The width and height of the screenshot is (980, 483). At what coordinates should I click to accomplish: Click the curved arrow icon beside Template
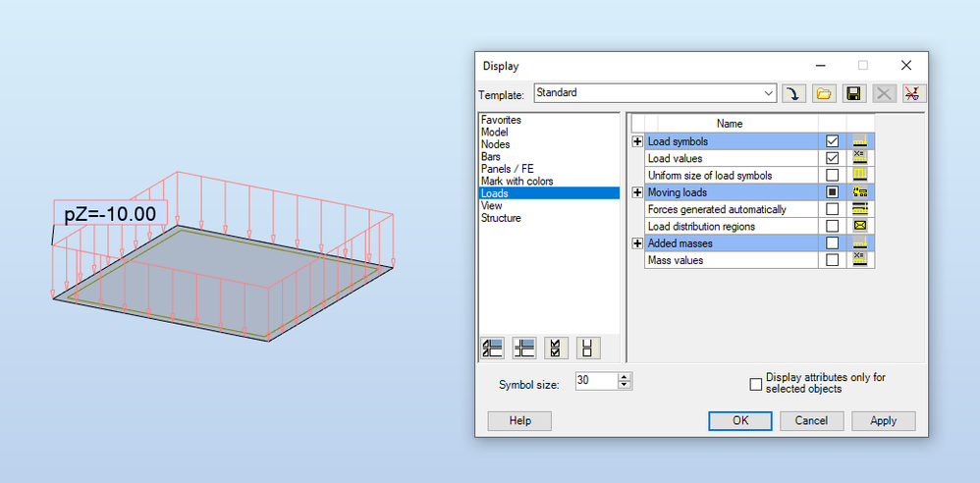[x=793, y=93]
